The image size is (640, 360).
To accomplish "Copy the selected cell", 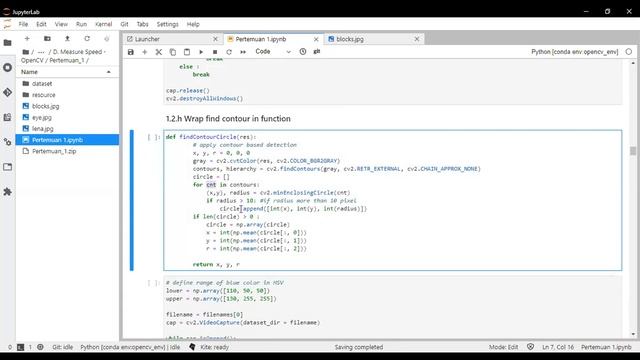I will 173,52.
